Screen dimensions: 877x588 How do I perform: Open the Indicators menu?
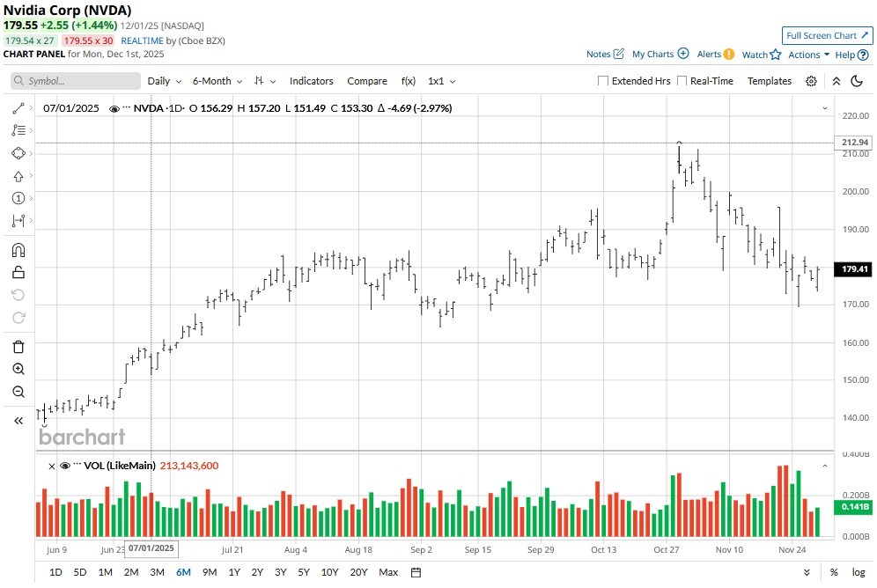pos(311,81)
